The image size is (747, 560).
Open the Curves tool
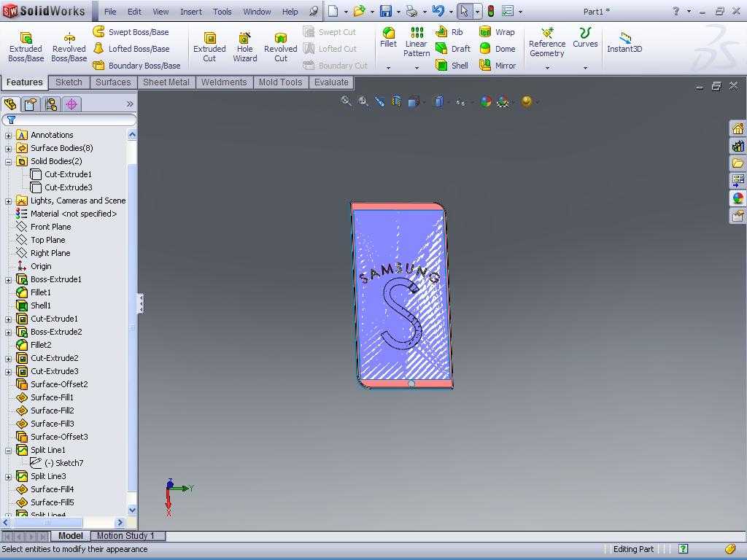tap(585, 37)
